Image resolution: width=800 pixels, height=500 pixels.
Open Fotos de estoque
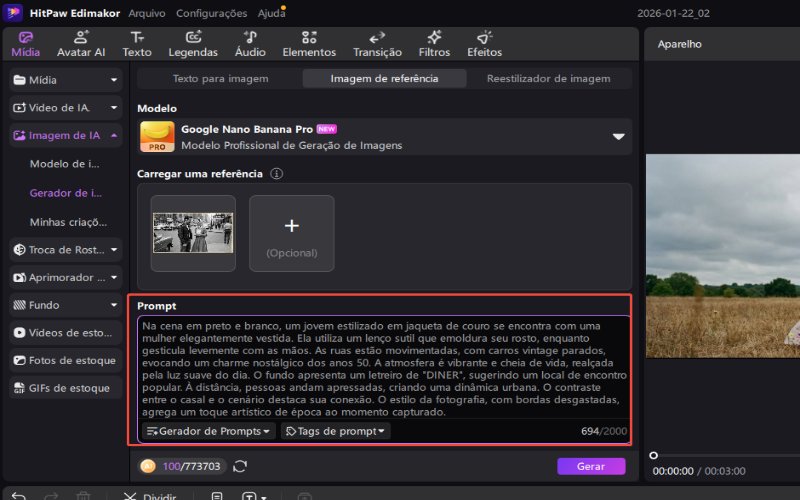click(65, 360)
